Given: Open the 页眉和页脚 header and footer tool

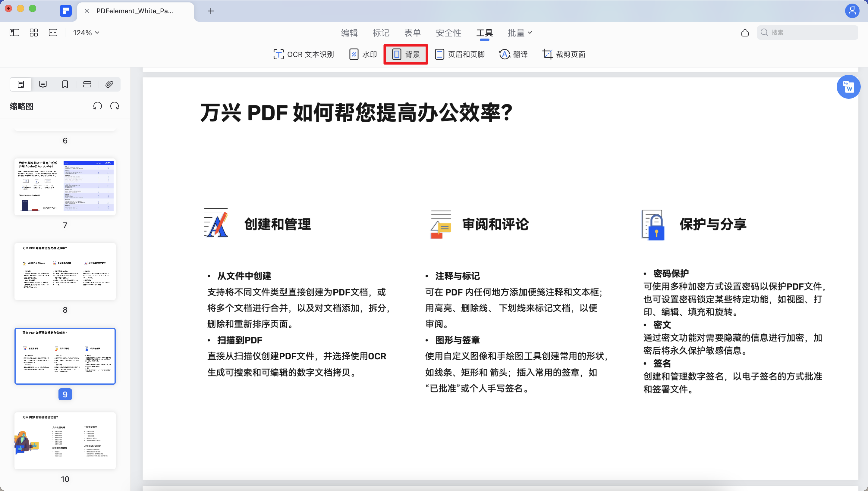Looking at the screenshot, I should click(x=460, y=54).
